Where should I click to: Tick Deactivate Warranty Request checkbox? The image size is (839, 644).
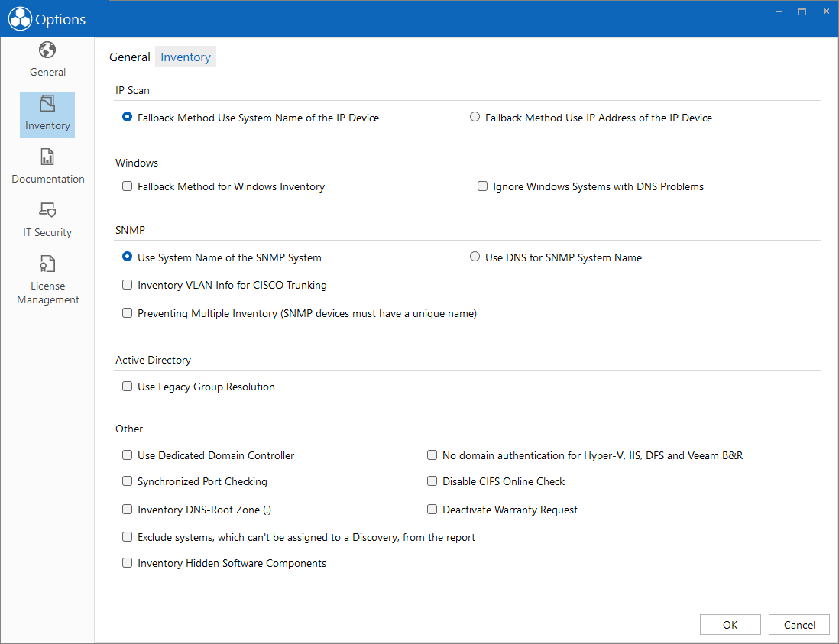(x=432, y=510)
